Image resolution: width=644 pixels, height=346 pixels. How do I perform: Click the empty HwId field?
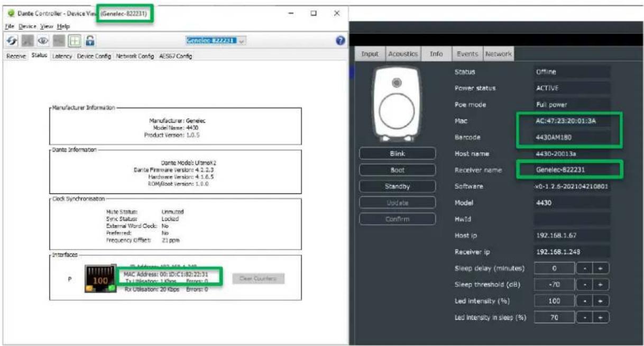[x=572, y=219]
